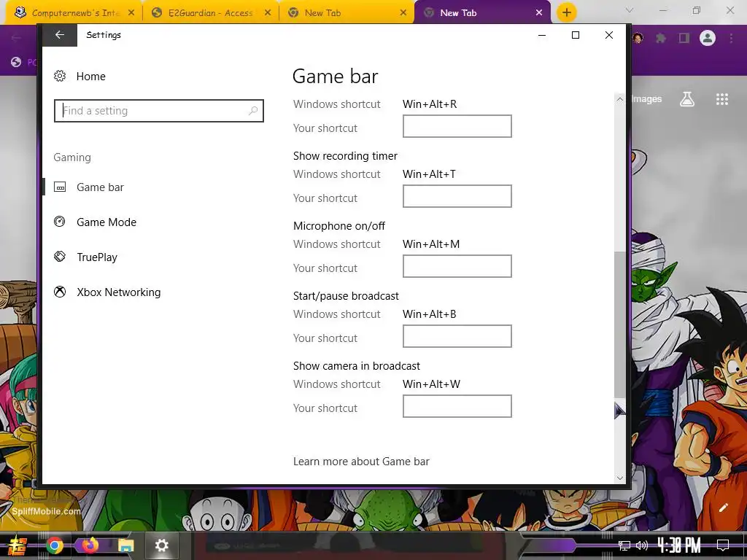
Task: Close the active New Tab tab
Action: coord(539,13)
